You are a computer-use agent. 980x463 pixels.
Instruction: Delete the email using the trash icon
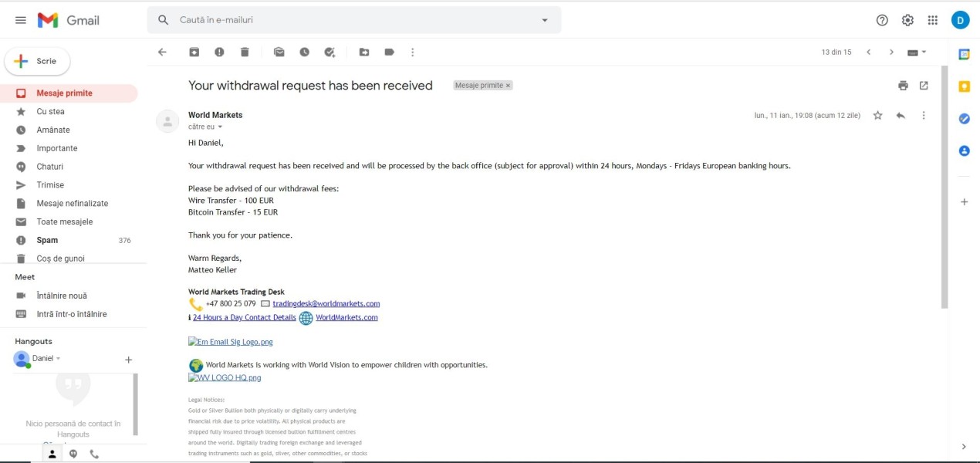pyautogui.click(x=245, y=52)
